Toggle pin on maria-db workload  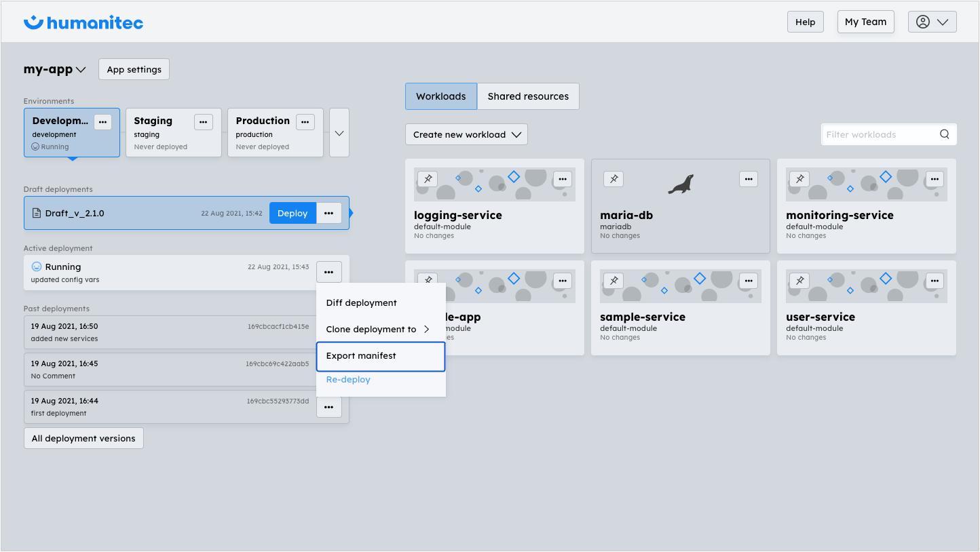coord(614,179)
